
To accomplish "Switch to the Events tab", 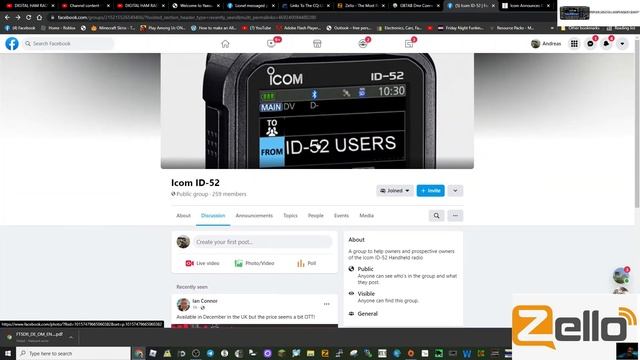I will click(341, 216).
